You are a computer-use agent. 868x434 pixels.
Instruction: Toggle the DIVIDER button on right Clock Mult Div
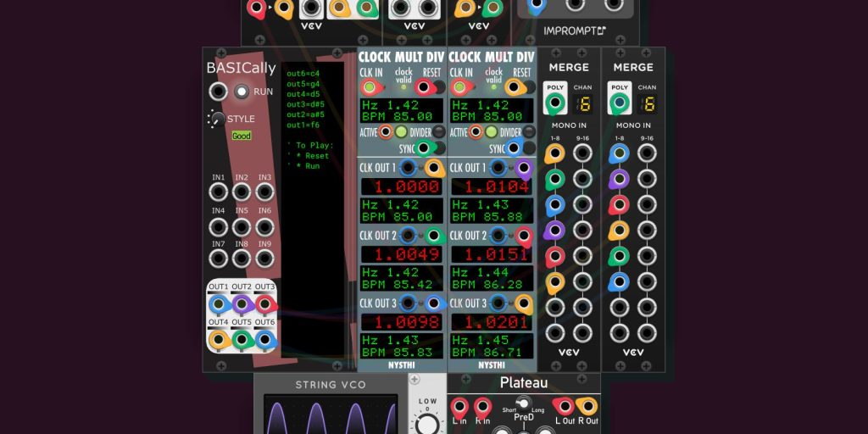point(529,131)
